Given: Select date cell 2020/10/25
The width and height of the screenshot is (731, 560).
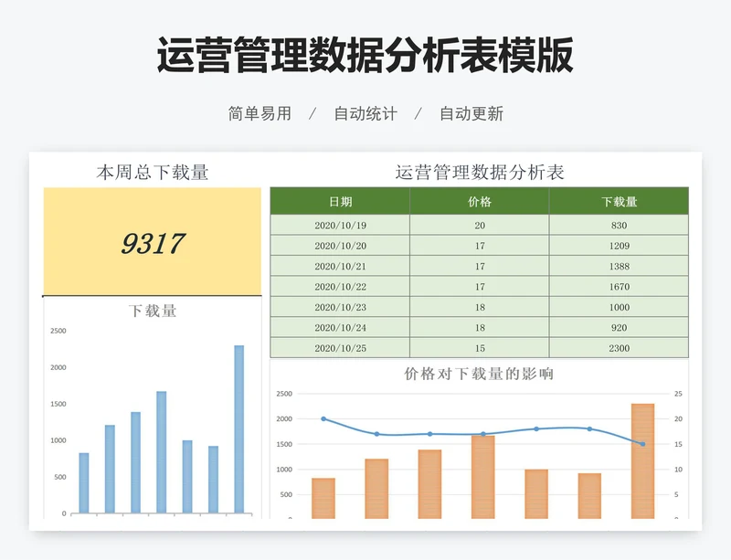Looking at the screenshot, I should point(340,348).
